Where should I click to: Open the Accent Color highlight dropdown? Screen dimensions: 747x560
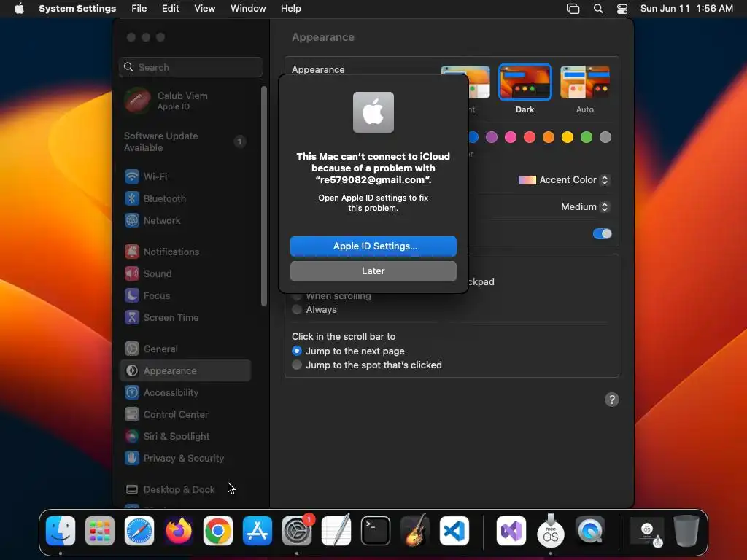tap(564, 180)
